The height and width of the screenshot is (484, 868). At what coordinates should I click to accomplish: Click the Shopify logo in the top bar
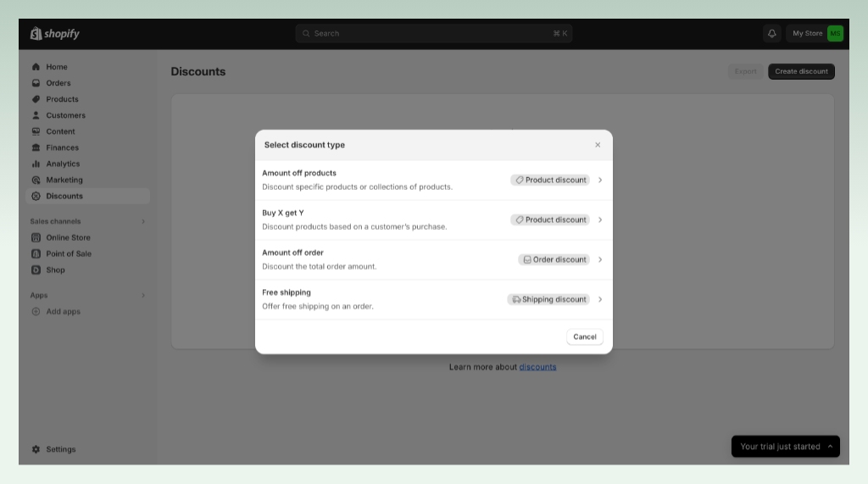tap(55, 34)
